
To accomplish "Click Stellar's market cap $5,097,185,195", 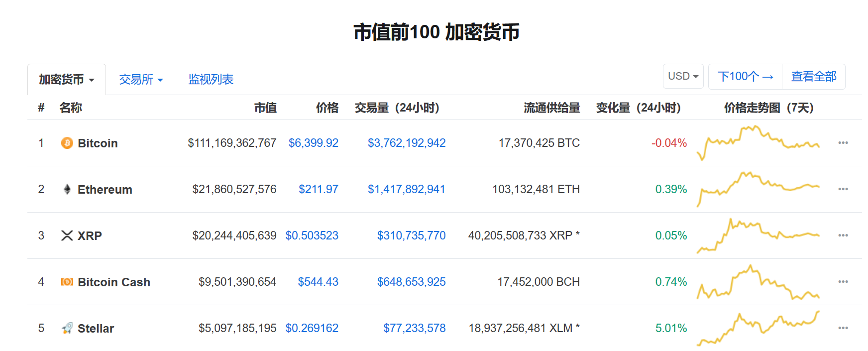I will [237, 328].
